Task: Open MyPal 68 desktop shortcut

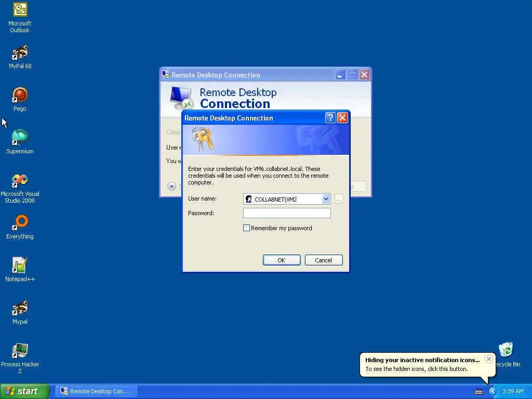Action: (20, 57)
